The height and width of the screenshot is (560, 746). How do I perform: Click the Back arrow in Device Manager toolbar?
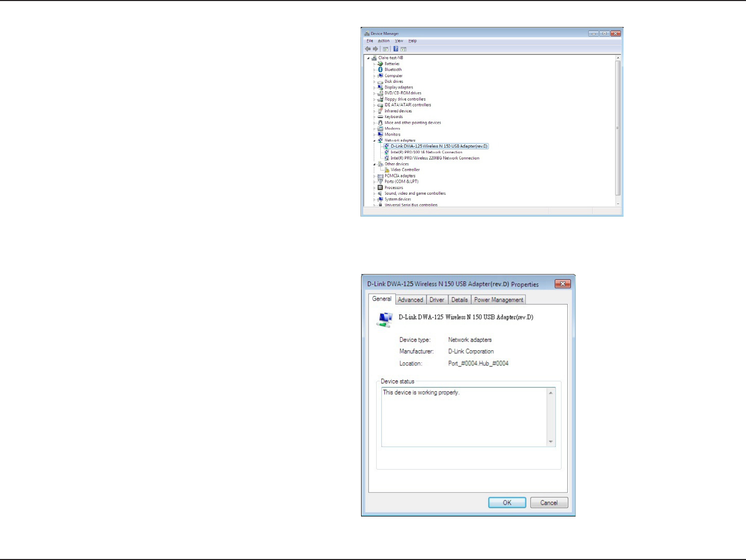[368, 49]
